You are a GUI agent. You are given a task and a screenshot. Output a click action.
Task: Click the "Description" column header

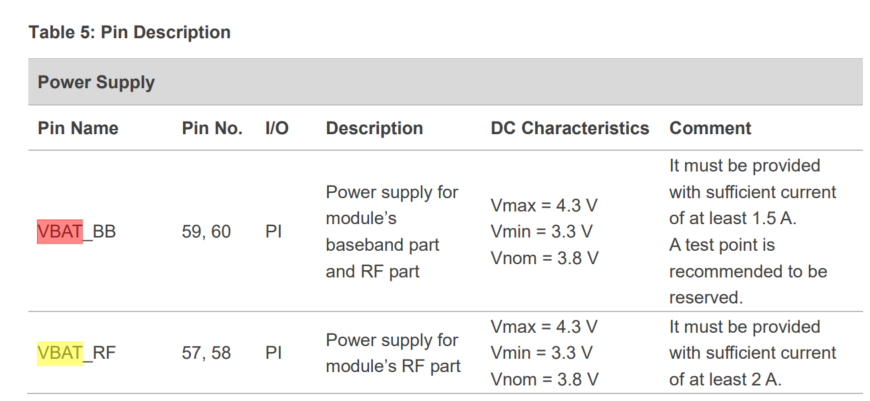[x=374, y=128]
